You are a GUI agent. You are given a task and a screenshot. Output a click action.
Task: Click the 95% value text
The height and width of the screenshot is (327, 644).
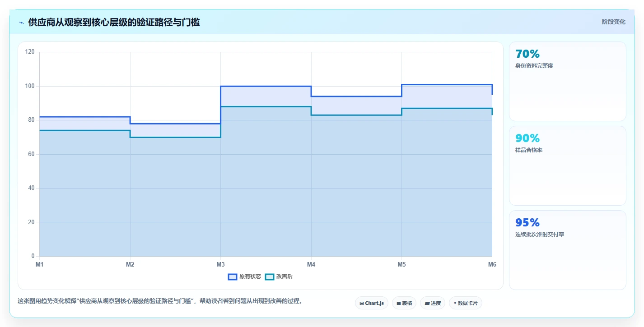pyautogui.click(x=527, y=222)
